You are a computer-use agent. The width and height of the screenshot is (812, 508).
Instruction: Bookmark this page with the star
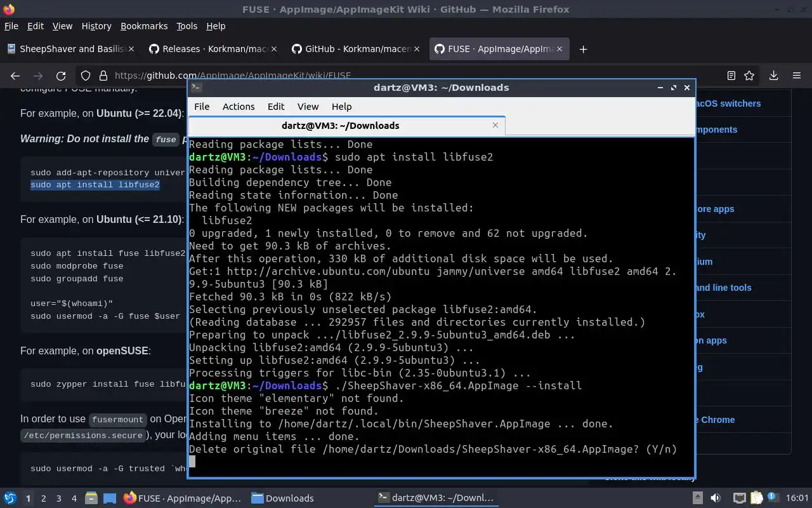pos(749,76)
